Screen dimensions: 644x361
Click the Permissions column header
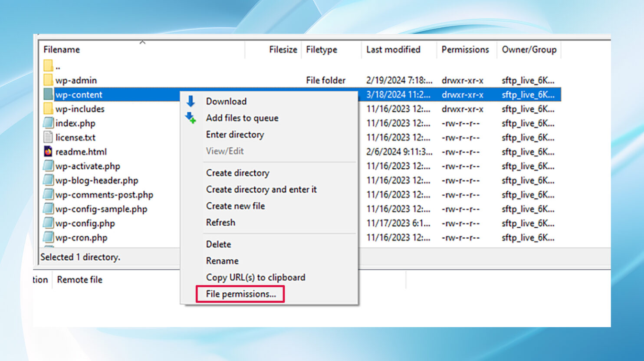465,49
